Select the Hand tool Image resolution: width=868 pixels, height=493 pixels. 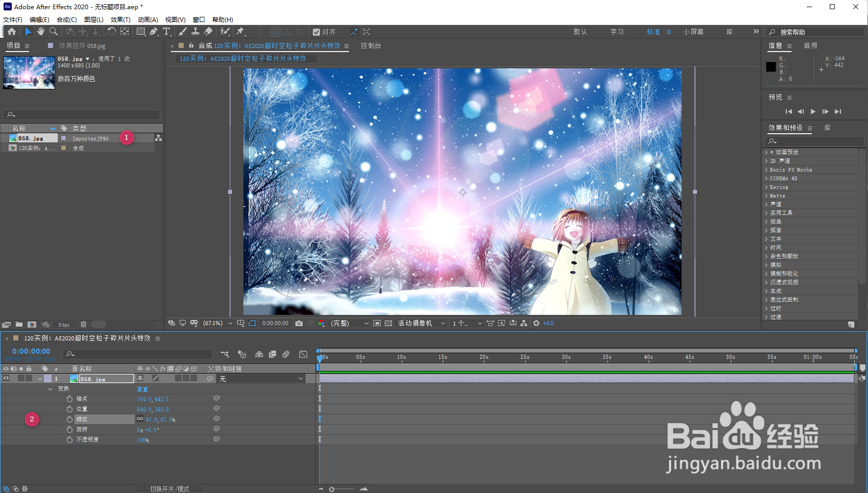(40, 32)
